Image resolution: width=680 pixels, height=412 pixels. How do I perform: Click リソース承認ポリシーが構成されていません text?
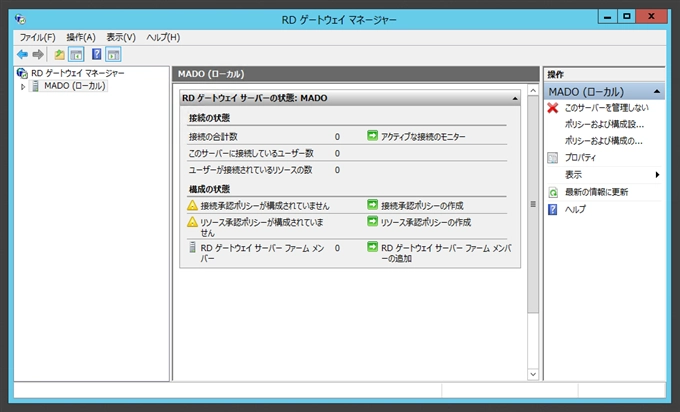click(x=262, y=227)
